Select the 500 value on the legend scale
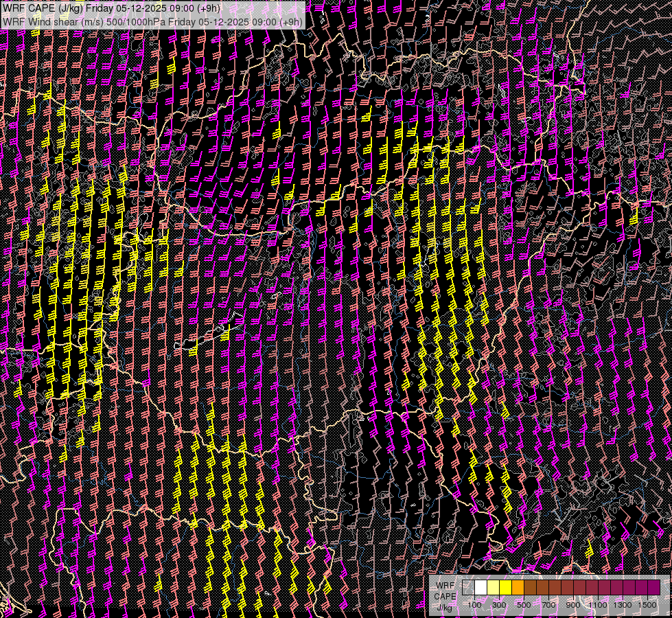 524,605
